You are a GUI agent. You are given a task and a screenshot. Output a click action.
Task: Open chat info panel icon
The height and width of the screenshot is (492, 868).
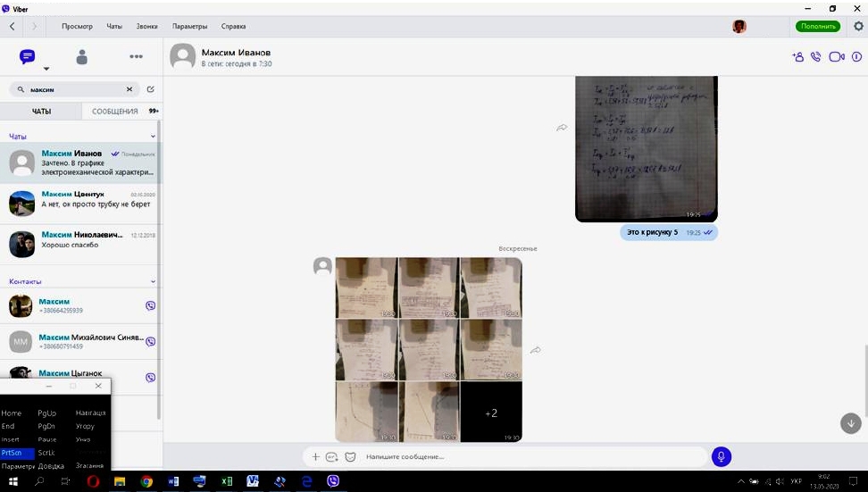(856, 56)
